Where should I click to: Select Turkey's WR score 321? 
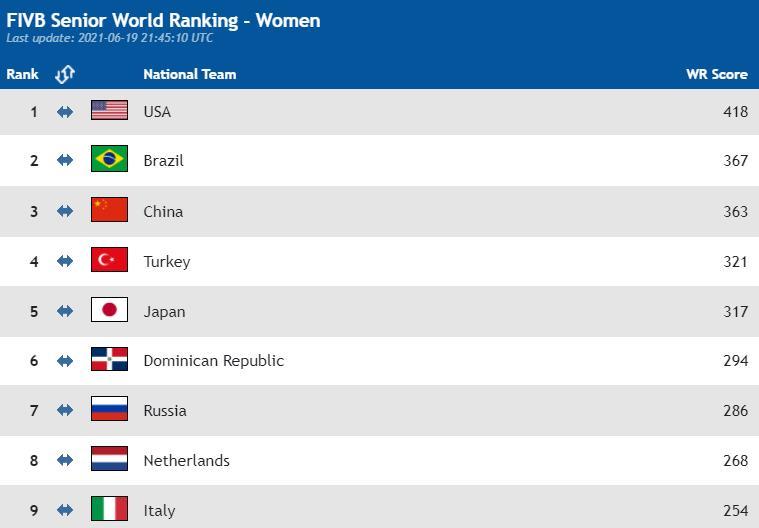(736, 262)
